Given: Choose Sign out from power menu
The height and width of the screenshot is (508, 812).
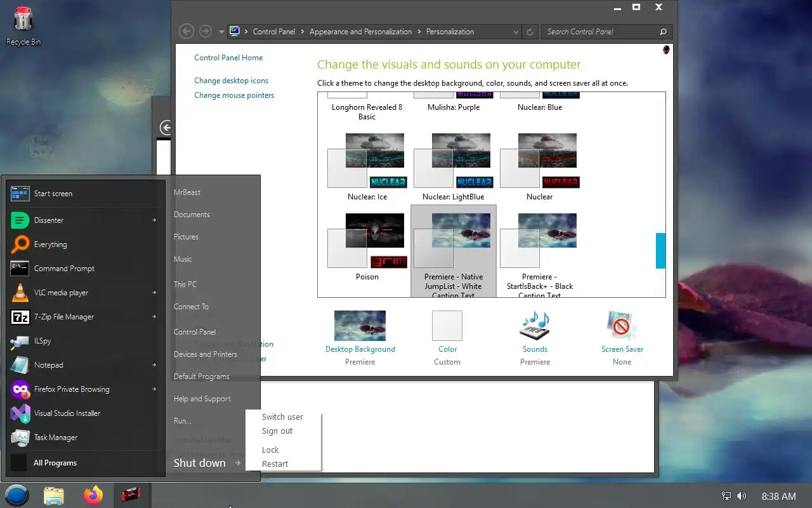Looking at the screenshot, I should coord(277,431).
